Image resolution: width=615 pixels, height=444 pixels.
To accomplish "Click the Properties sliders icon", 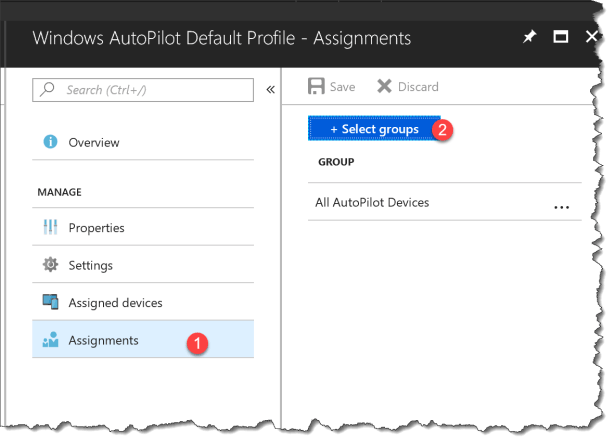I will click(x=50, y=228).
